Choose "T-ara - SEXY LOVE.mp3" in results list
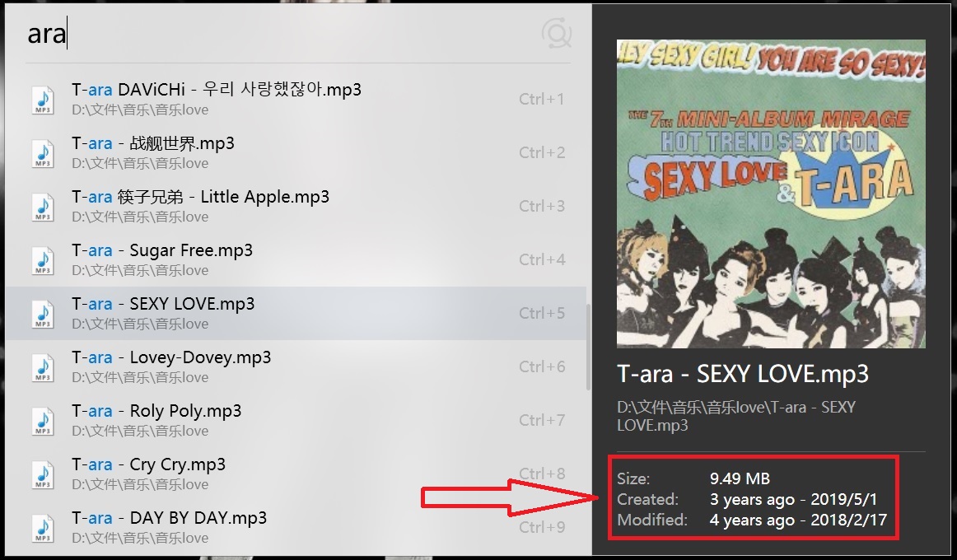This screenshot has width=957, height=560. [x=296, y=313]
